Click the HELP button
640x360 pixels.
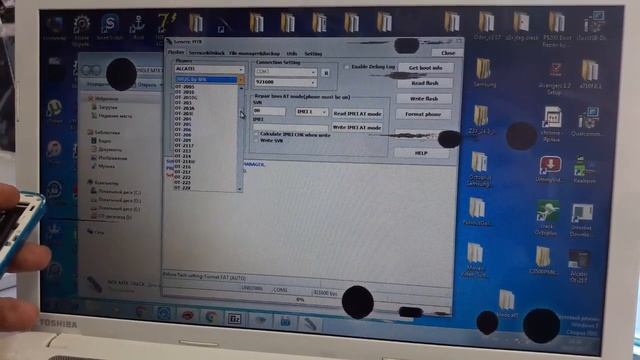click(x=421, y=153)
